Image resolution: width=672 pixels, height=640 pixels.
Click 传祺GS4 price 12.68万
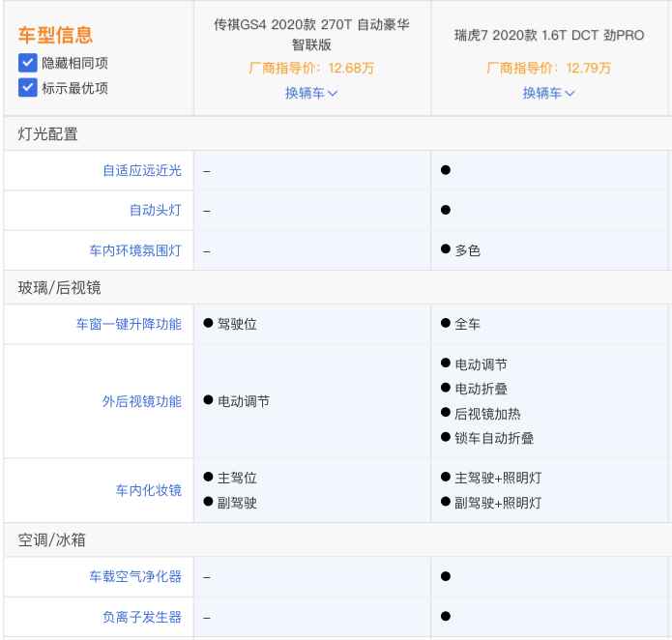pyautogui.click(x=311, y=69)
